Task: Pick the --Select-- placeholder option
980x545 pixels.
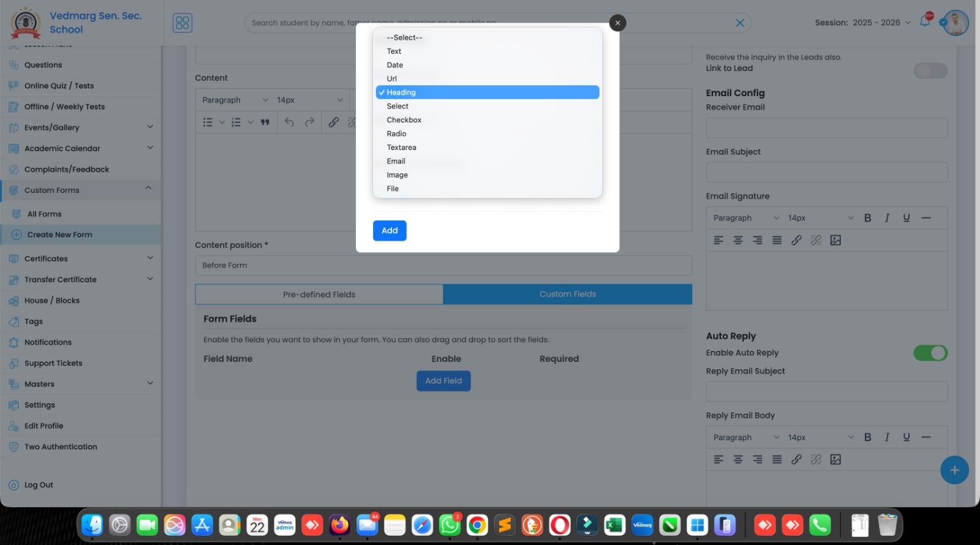Action: point(487,37)
